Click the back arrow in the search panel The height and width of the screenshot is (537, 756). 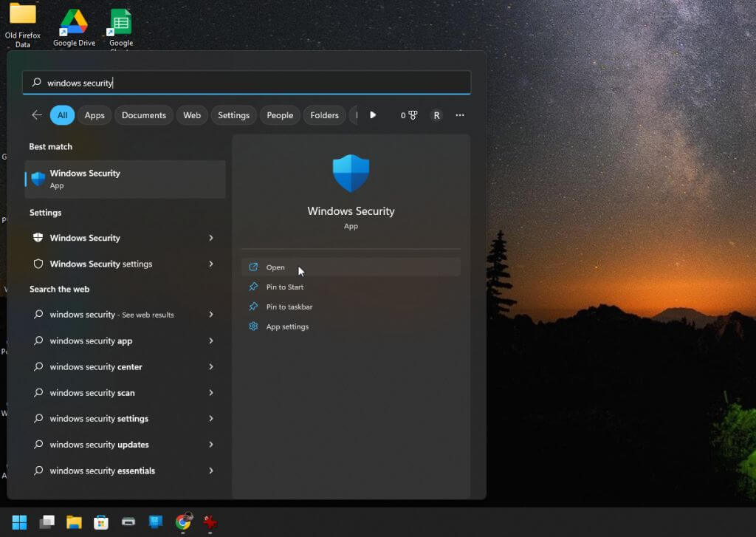pos(36,115)
